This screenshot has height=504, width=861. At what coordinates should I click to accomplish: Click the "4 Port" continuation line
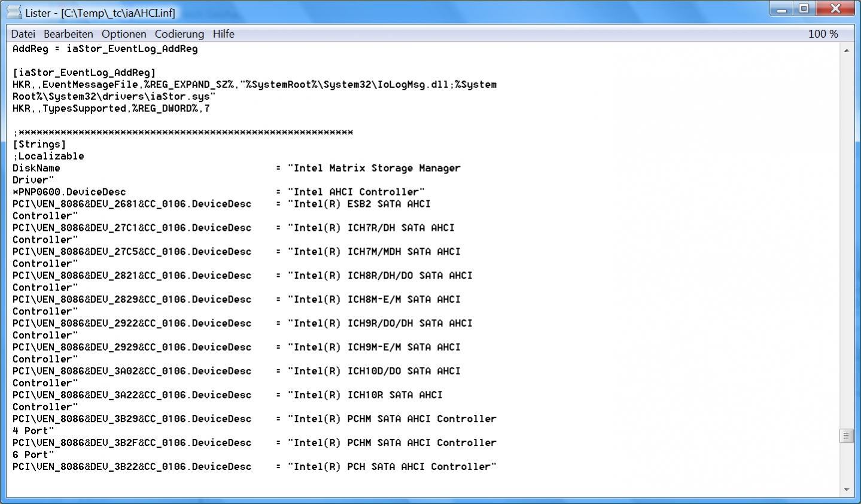click(x=34, y=431)
